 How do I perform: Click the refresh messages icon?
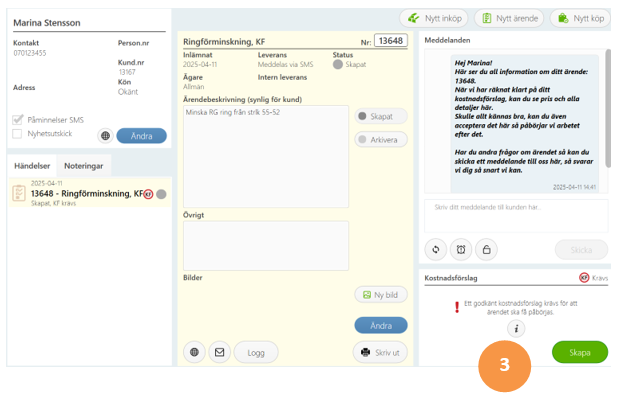click(436, 250)
